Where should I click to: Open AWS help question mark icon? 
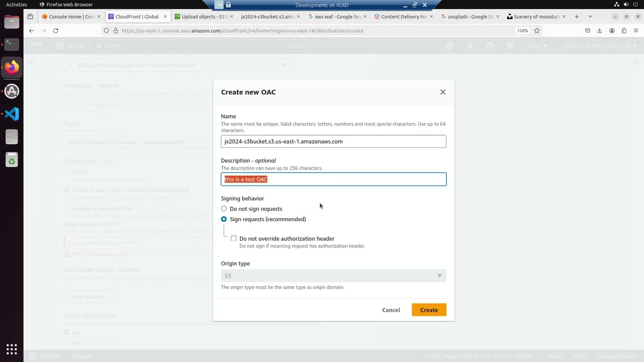(x=490, y=46)
